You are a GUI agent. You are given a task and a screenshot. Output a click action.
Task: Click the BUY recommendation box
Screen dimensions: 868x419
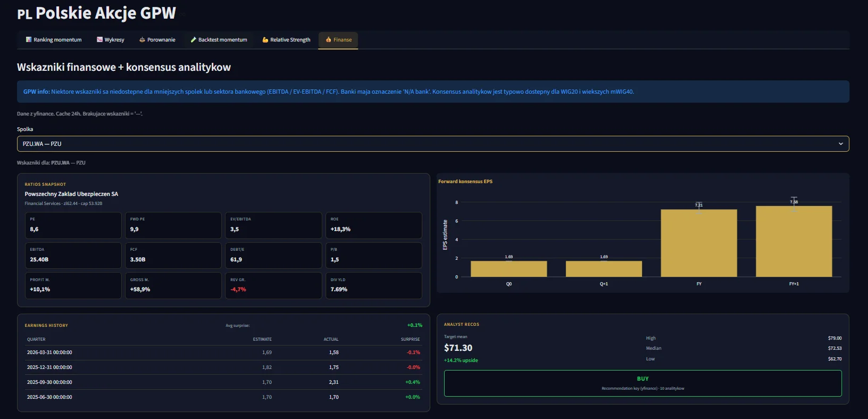pos(643,383)
